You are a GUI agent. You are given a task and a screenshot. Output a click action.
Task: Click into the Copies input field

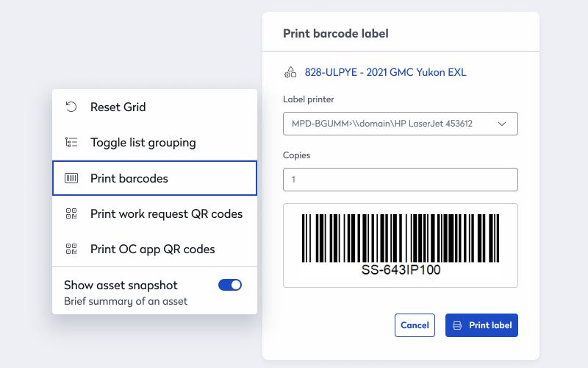click(400, 180)
